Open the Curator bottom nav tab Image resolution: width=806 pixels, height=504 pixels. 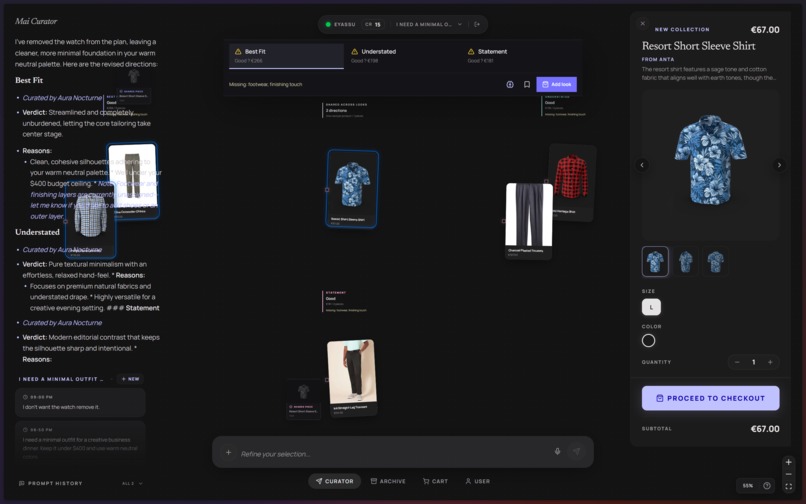click(x=335, y=481)
